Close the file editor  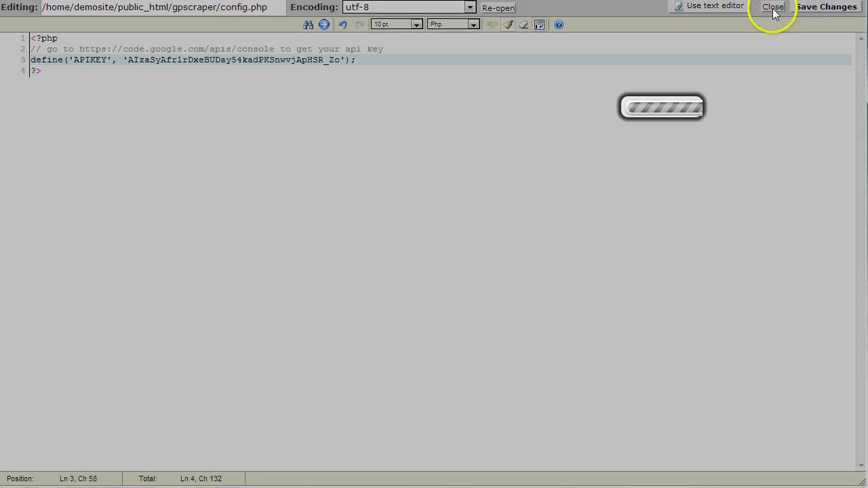[773, 7]
